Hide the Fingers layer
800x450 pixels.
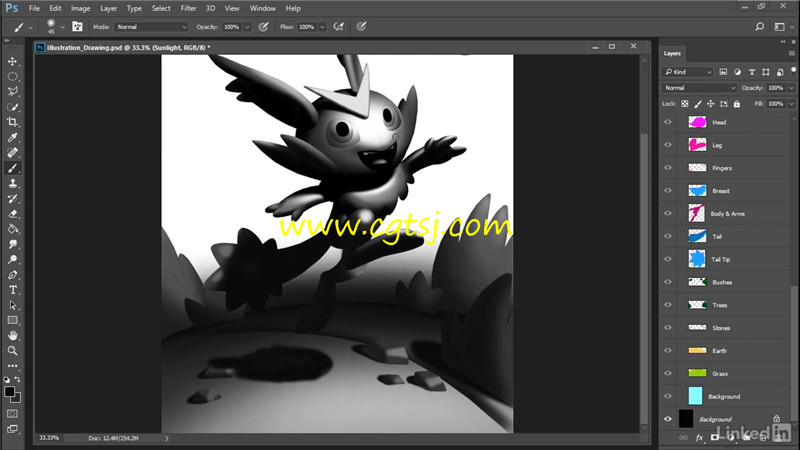tap(668, 168)
